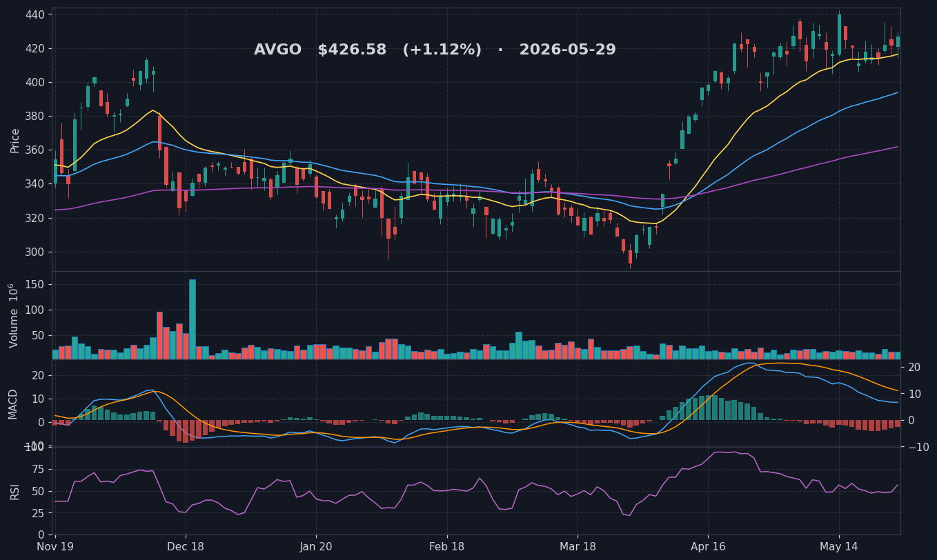Image resolution: width=937 pixels, height=560 pixels.
Task: Click the "Price" y-axis label
Action: (x=15, y=140)
